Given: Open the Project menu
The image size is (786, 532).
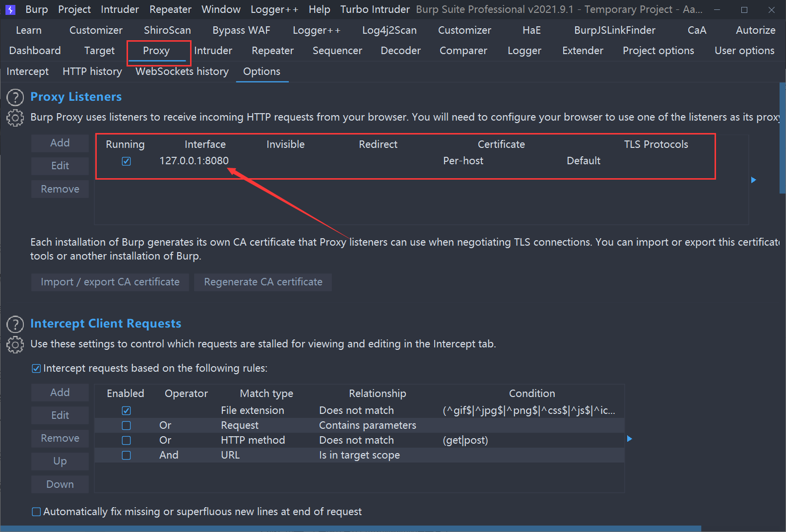Looking at the screenshot, I should point(74,9).
